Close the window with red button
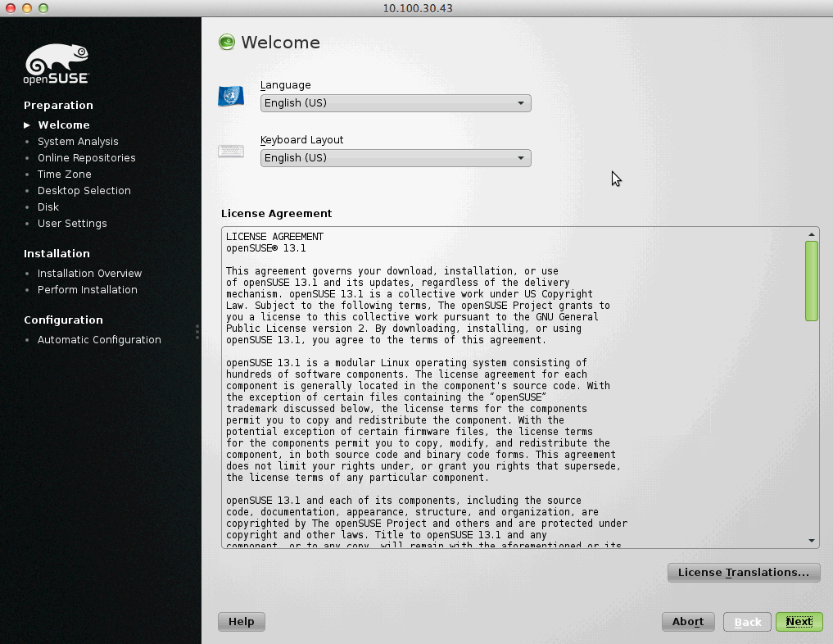Viewport: 833px width, 644px height. (10, 8)
